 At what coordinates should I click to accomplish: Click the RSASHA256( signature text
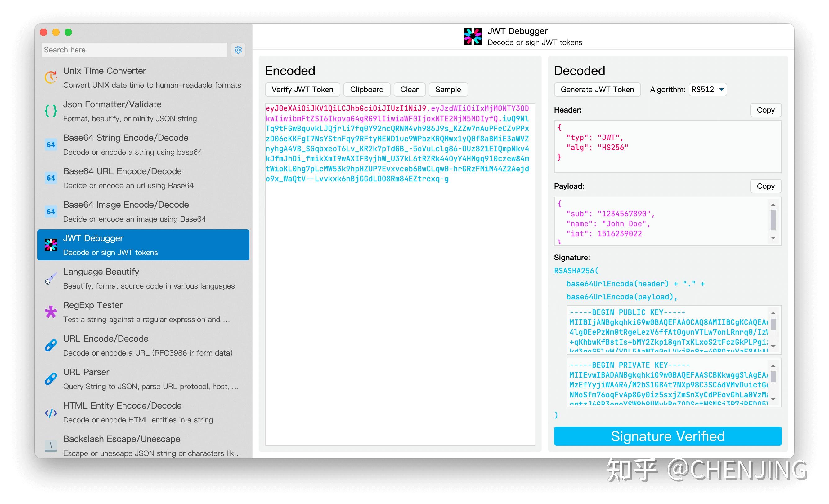(576, 271)
